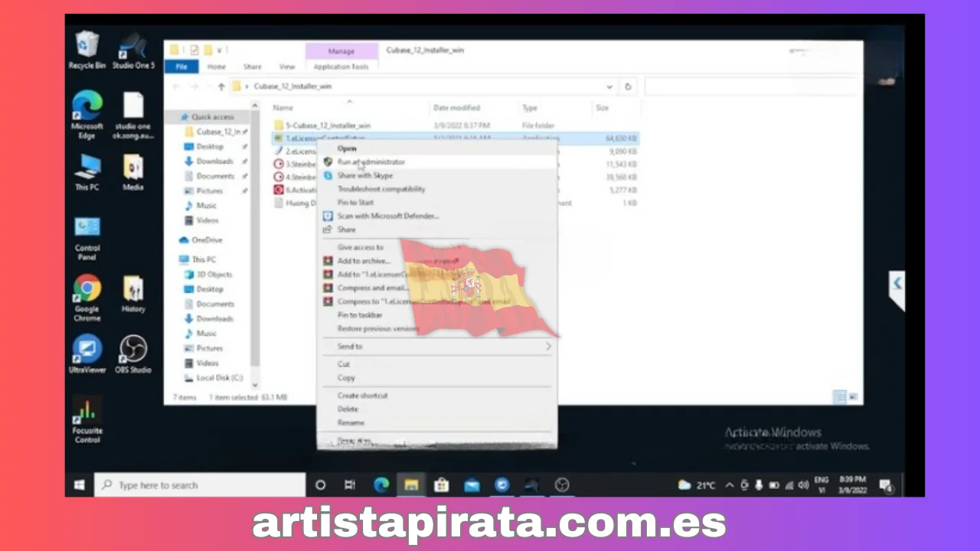
Task: Open the History folder on the desktop
Action: pos(133,295)
